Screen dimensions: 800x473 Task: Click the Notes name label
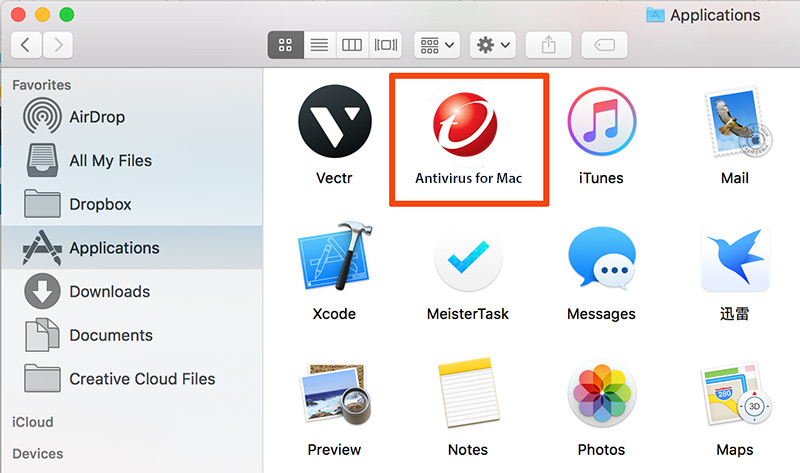click(468, 450)
